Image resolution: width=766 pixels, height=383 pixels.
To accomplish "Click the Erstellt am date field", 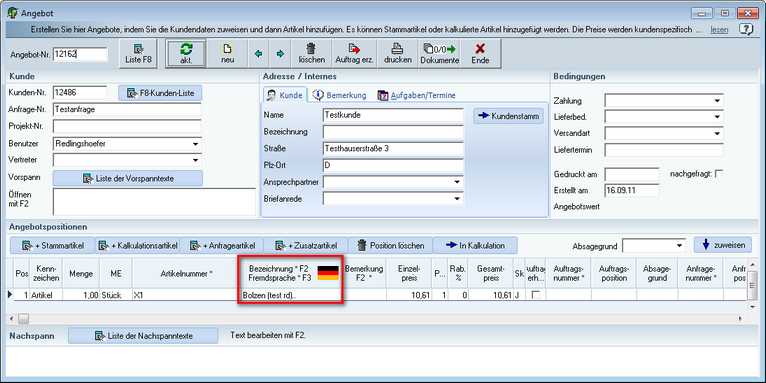I will (x=632, y=190).
